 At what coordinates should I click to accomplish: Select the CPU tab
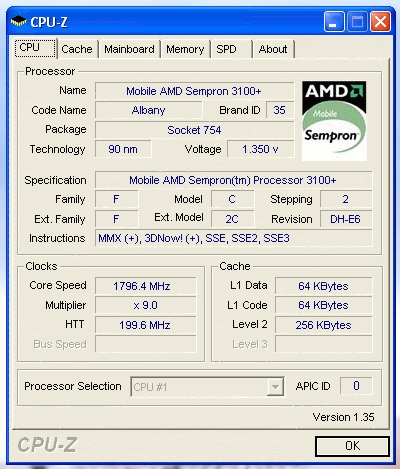[35, 48]
